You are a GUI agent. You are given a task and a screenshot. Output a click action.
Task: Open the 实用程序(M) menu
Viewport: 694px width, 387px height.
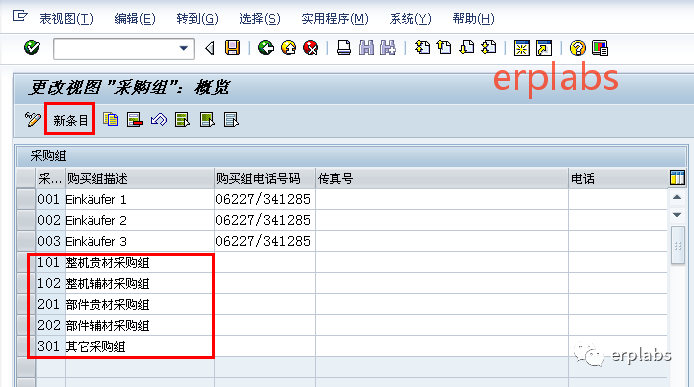pos(335,19)
